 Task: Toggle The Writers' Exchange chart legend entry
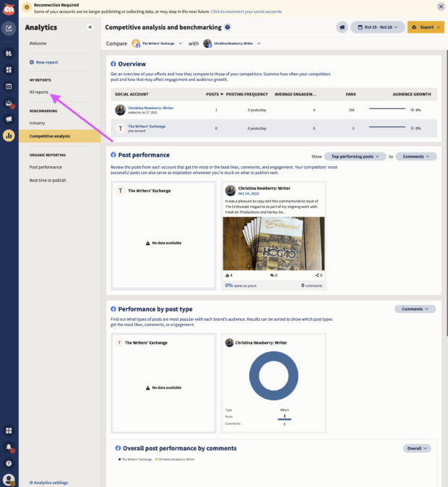point(135,460)
